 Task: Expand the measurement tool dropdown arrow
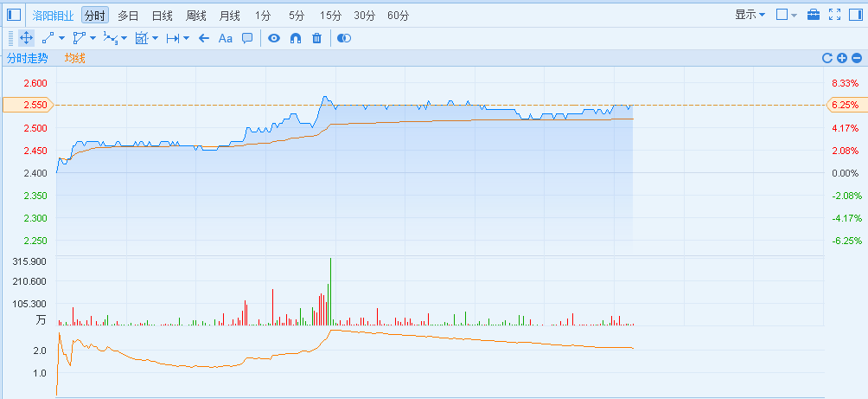(156, 38)
